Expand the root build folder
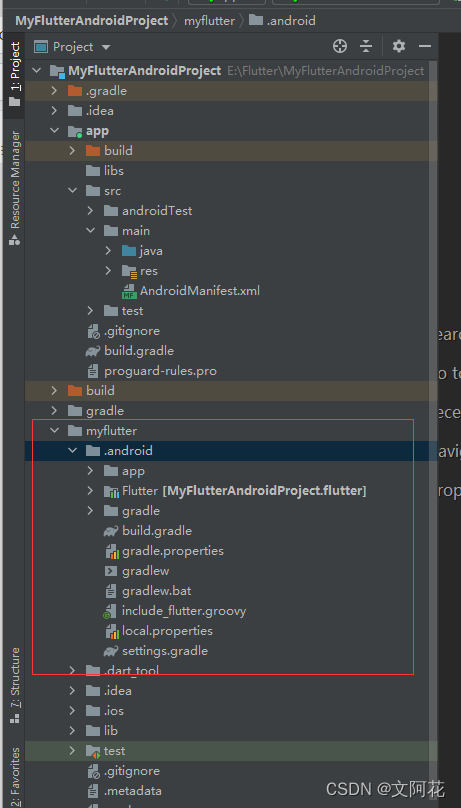The width and height of the screenshot is (461, 808). click(x=55, y=391)
